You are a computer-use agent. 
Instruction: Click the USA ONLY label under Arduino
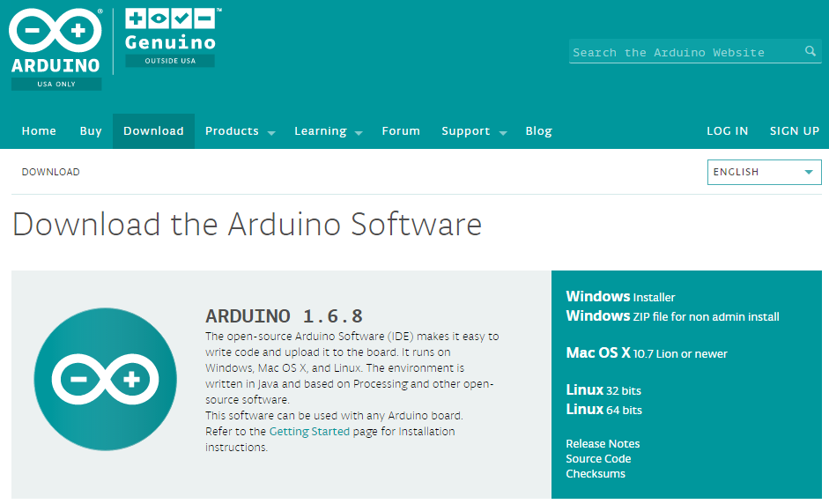coord(56,84)
